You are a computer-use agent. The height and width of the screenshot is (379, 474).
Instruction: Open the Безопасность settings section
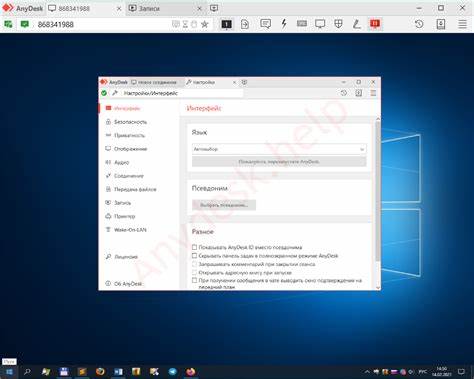[x=139, y=122]
